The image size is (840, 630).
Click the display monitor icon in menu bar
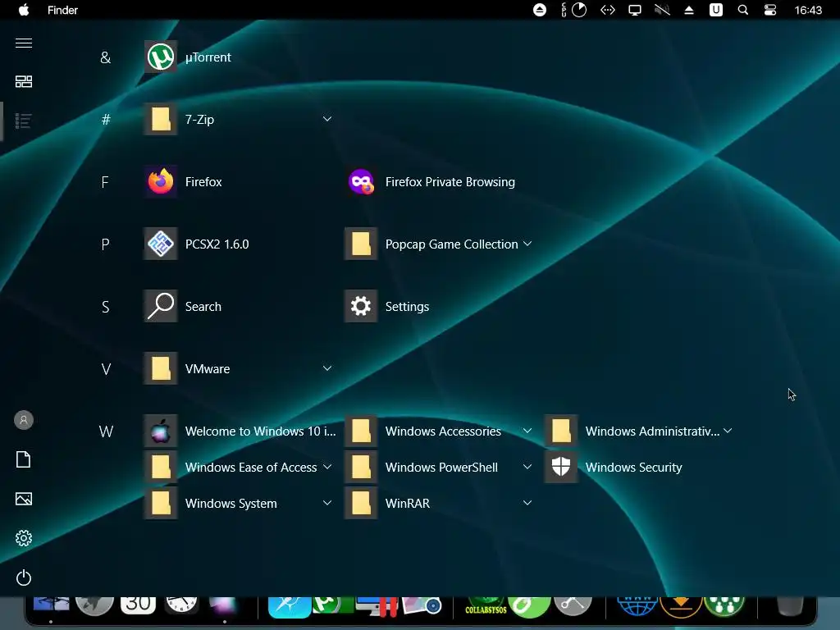[635, 10]
